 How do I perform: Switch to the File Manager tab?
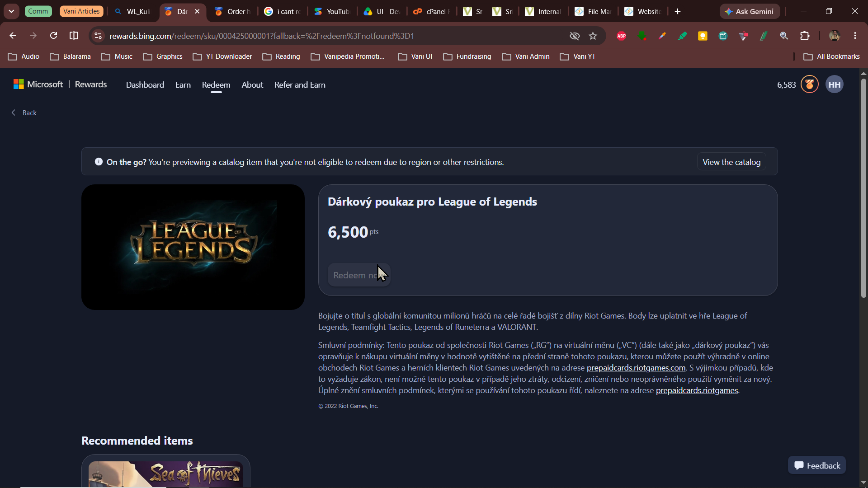coord(594,11)
